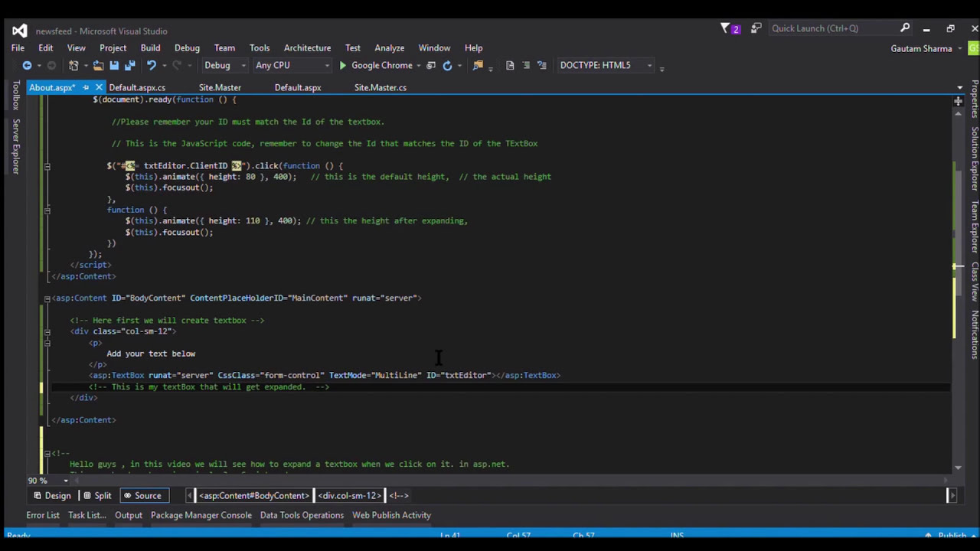Switch to Design view
The image size is (980, 551).
pyautogui.click(x=51, y=496)
